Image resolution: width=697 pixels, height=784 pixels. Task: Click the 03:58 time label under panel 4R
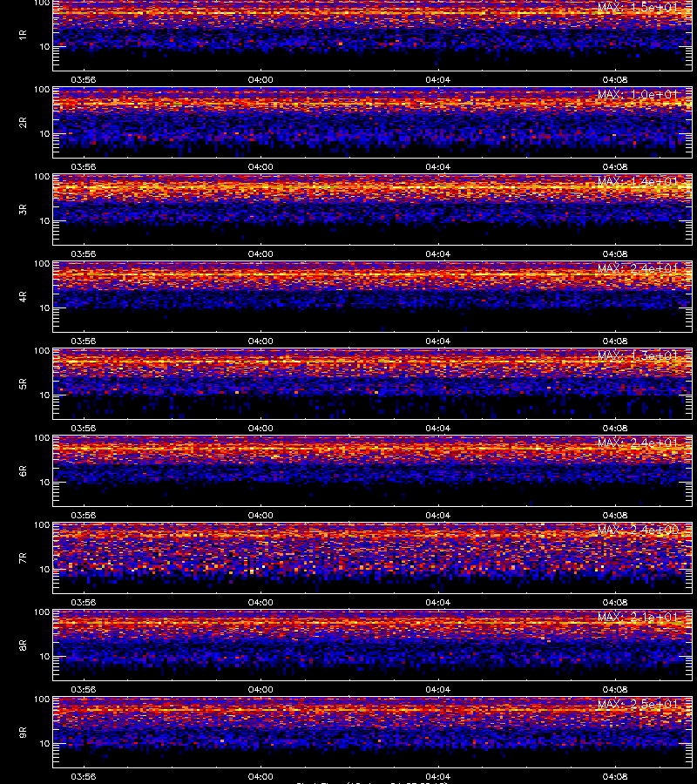click(84, 341)
